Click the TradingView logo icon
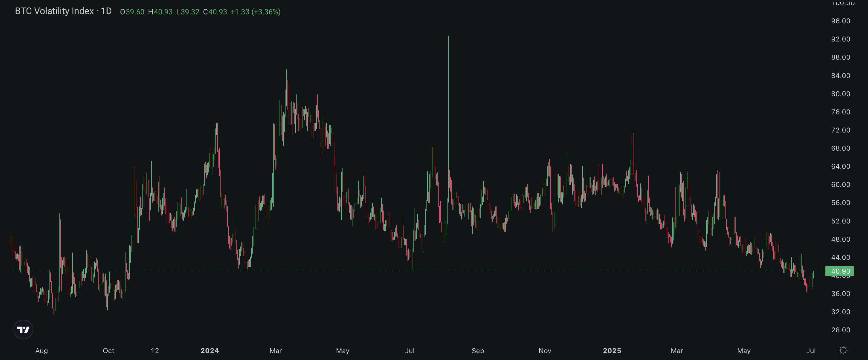This screenshot has height=360, width=868. pyautogui.click(x=24, y=330)
